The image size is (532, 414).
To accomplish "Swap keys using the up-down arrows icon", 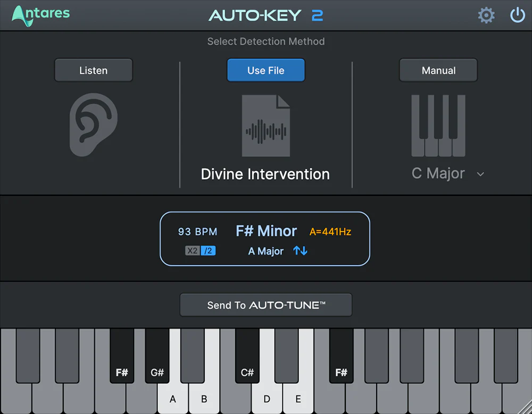I will coord(300,250).
